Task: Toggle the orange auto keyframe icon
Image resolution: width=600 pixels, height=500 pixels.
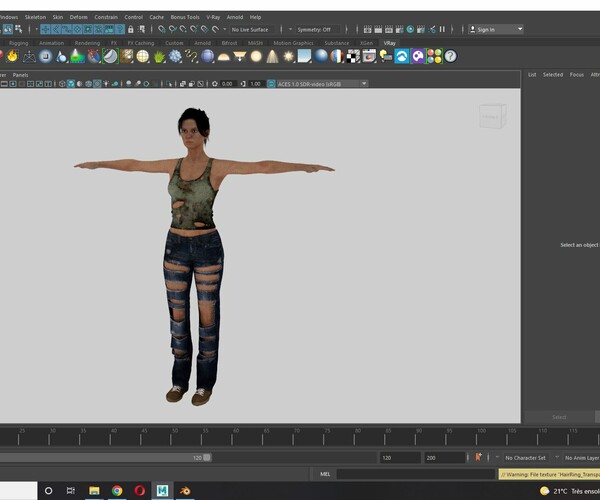Action: click(x=478, y=458)
